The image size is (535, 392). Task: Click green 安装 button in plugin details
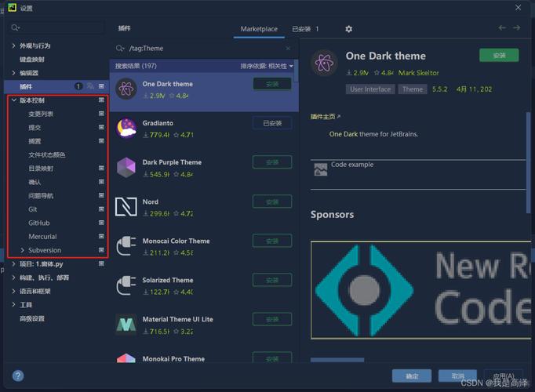(x=499, y=56)
